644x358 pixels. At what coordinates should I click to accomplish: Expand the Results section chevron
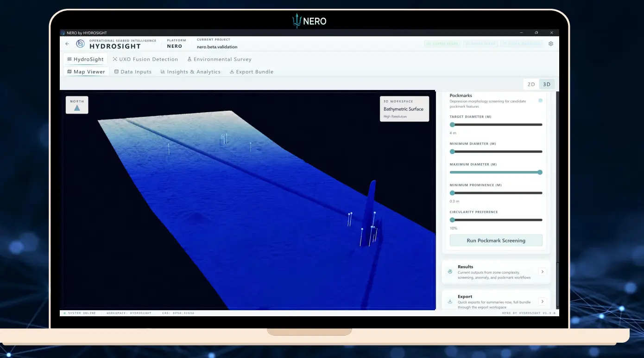click(x=543, y=272)
